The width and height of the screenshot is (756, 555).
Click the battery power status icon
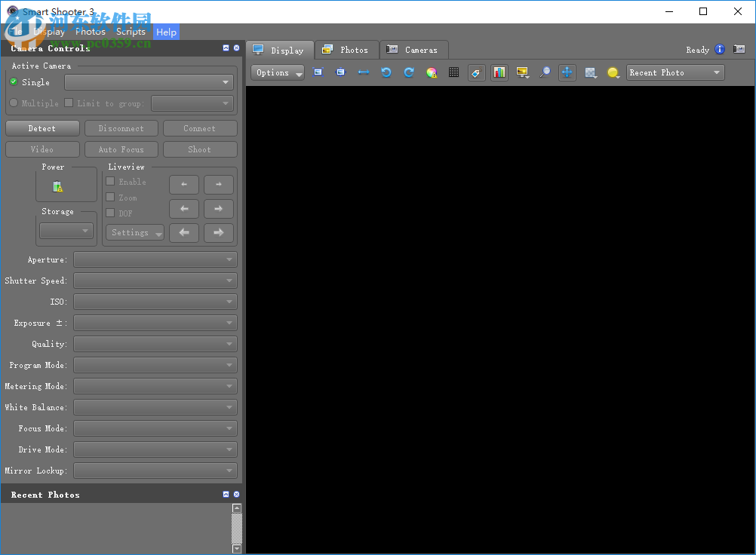(x=58, y=186)
